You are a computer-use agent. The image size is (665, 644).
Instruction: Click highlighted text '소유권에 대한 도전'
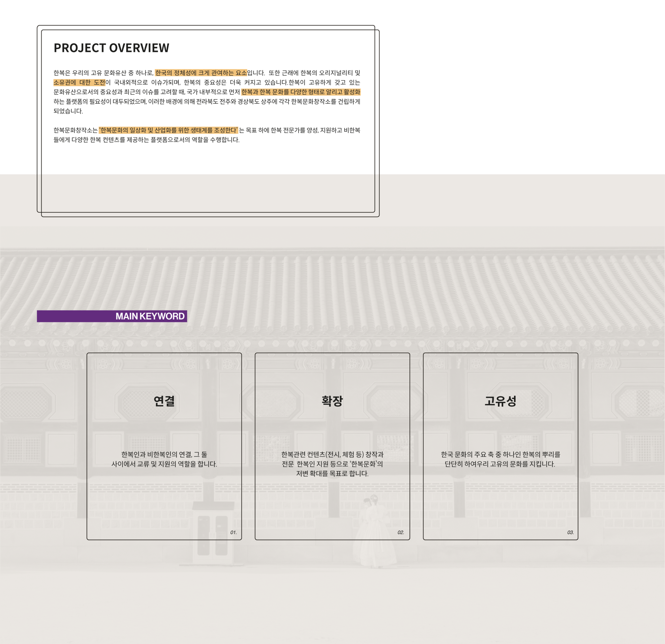click(x=79, y=82)
